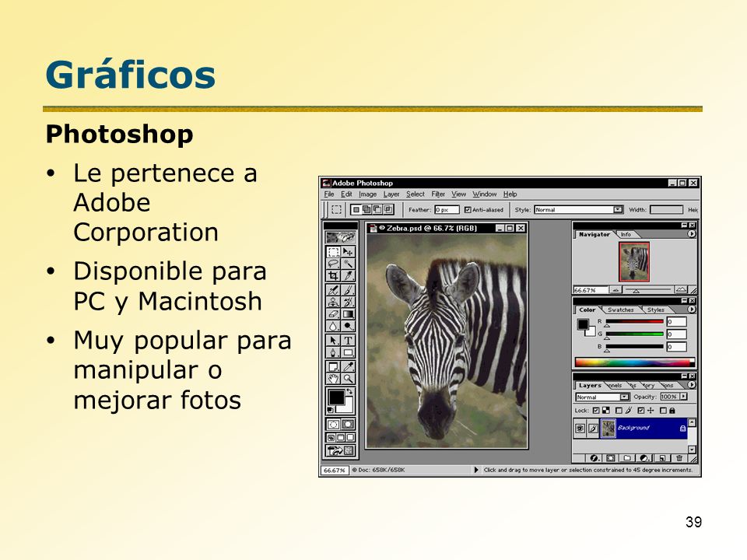Select the Airbrush tool

click(x=334, y=289)
